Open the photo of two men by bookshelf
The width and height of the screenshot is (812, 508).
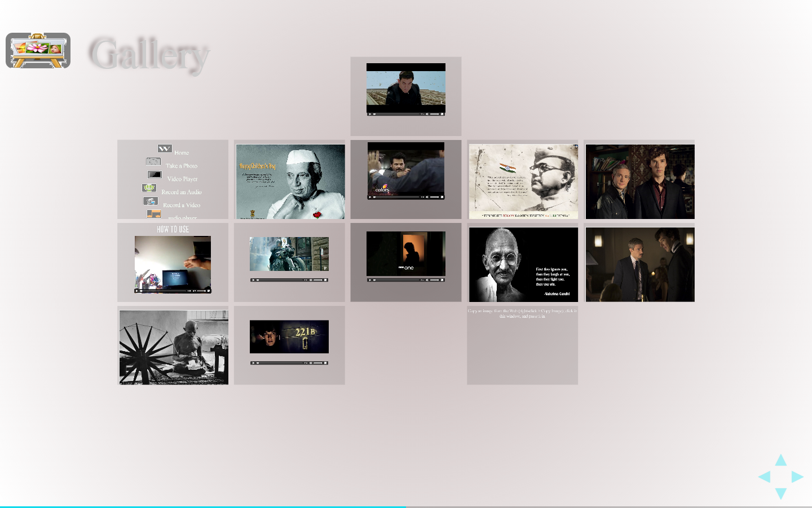coord(640,182)
